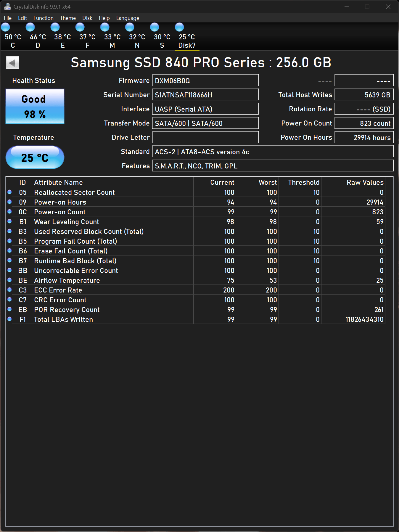
Task: Click status dot for Program Fail Count
Action: (9, 241)
